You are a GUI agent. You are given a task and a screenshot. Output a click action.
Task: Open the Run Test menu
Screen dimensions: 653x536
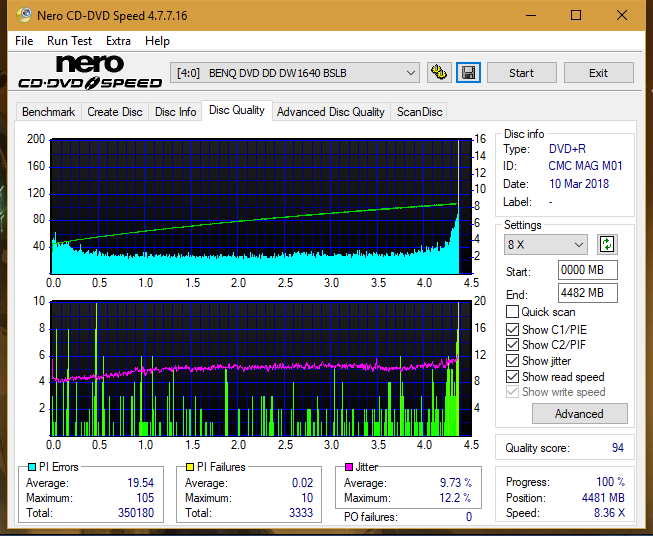coord(69,41)
